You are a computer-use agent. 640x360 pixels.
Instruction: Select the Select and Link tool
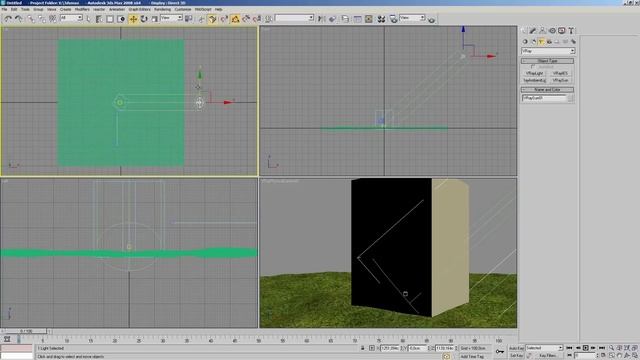pyautogui.click(x=31, y=19)
